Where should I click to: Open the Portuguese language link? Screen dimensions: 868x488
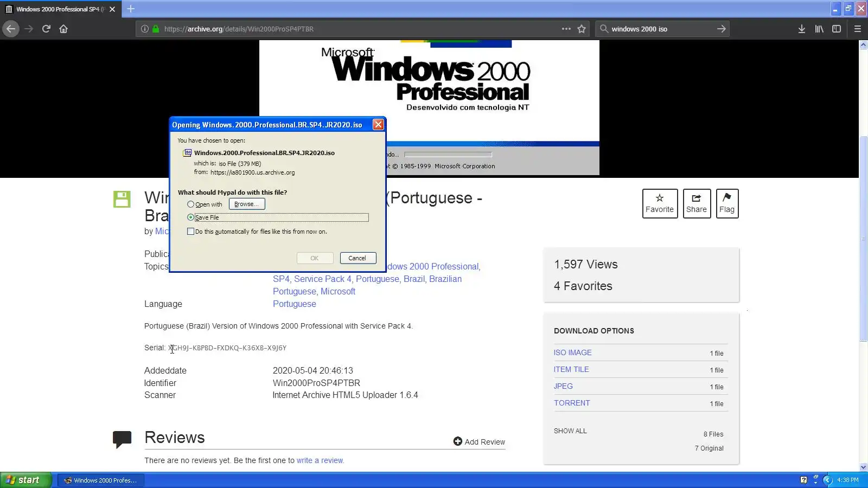[x=295, y=304]
